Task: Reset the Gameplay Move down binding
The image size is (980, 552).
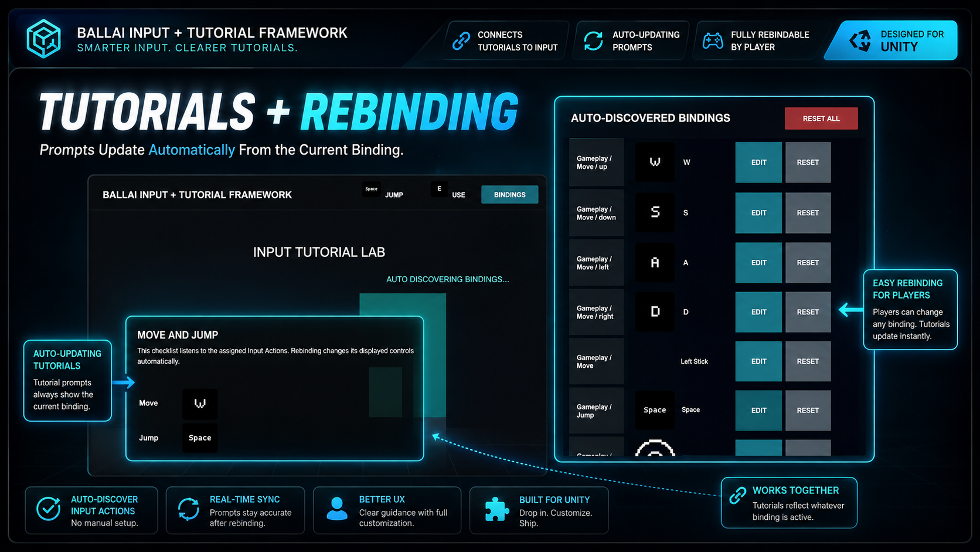Action: click(x=808, y=213)
